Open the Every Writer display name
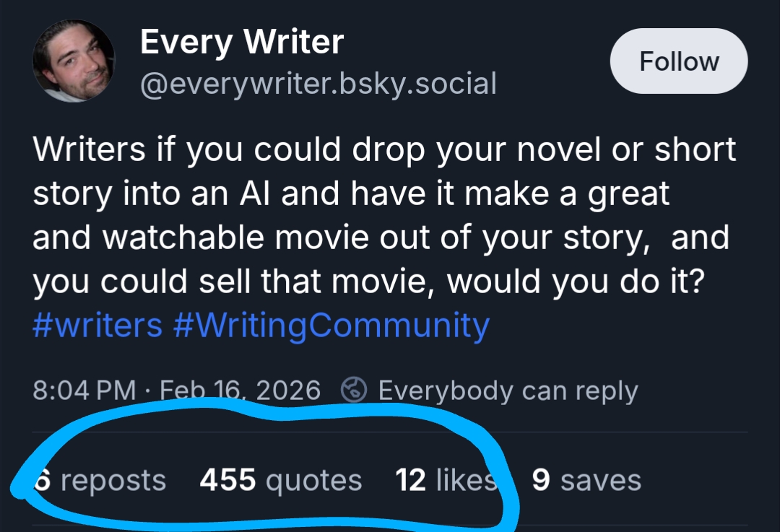Image resolution: width=780 pixels, height=532 pixels. pyautogui.click(x=241, y=42)
